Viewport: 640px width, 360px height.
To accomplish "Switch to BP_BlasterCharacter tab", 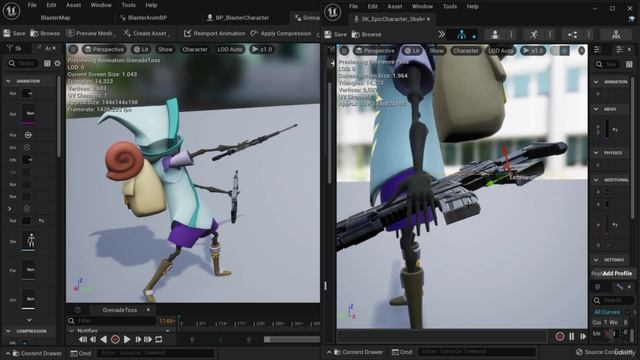I will (238, 18).
